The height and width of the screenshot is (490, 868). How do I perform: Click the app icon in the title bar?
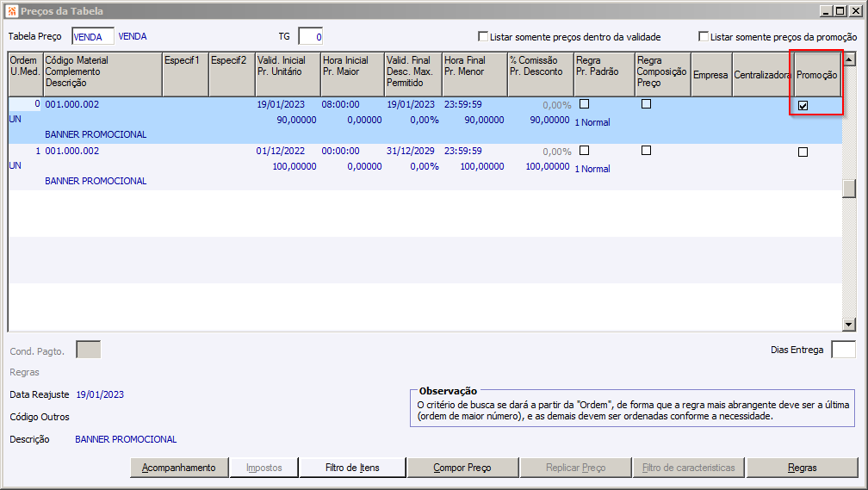(x=11, y=11)
